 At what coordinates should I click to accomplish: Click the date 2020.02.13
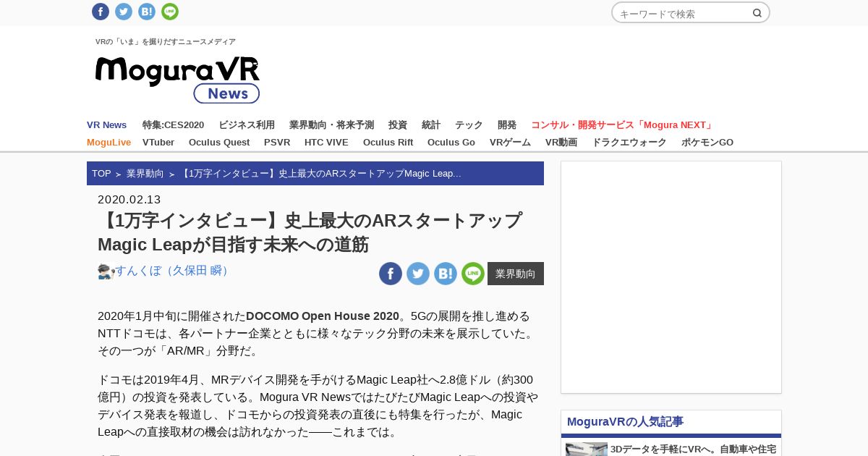[129, 199]
